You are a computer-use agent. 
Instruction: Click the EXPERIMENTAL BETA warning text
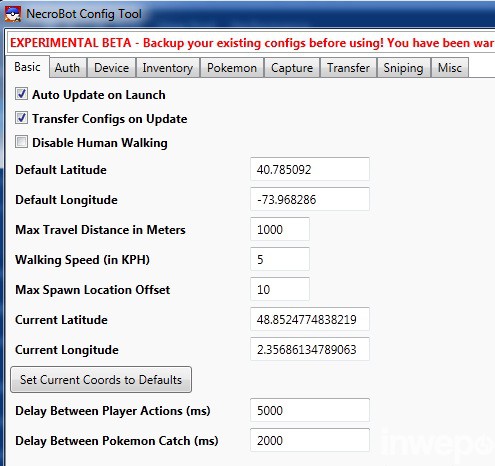coord(252,43)
